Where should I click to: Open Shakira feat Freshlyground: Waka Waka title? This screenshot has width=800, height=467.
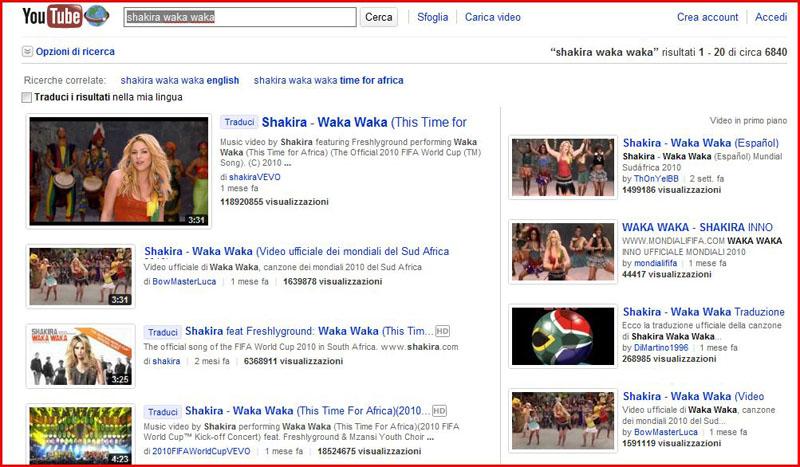(309, 331)
